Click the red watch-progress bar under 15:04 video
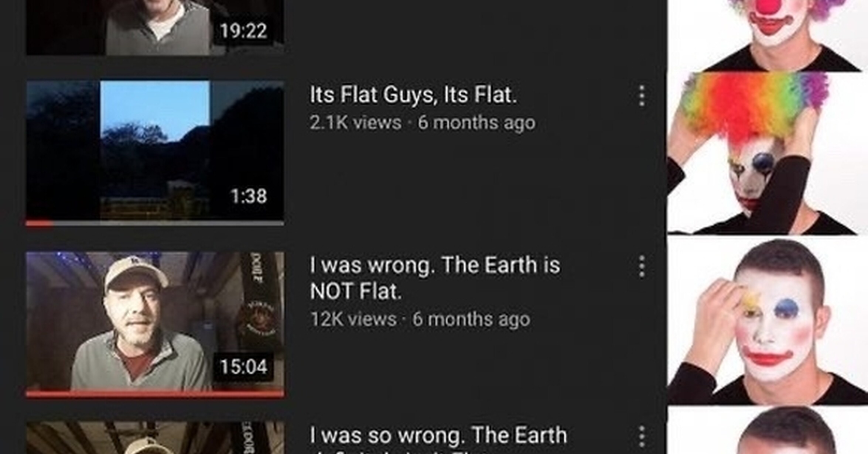Screen dimensions: 868x454 click(x=155, y=395)
